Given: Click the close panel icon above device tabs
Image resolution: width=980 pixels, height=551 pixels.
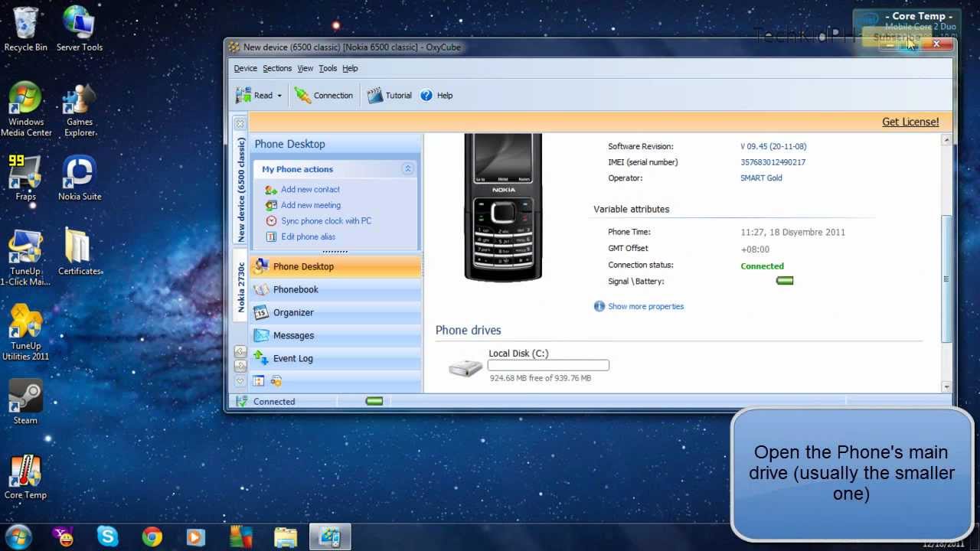Looking at the screenshot, I should (x=240, y=123).
